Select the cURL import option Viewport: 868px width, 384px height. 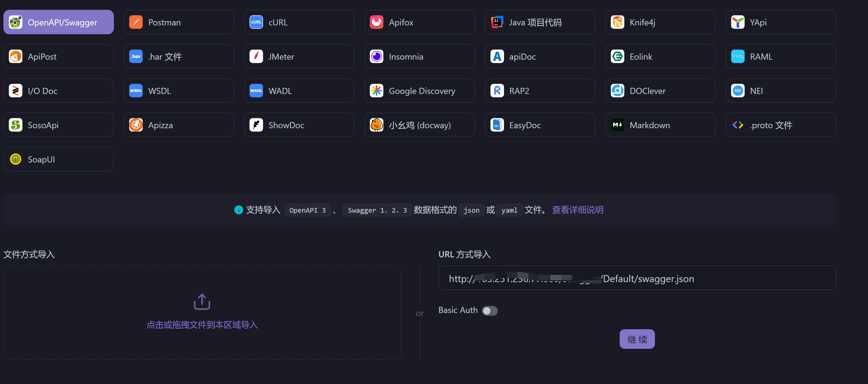click(x=299, y=22)
